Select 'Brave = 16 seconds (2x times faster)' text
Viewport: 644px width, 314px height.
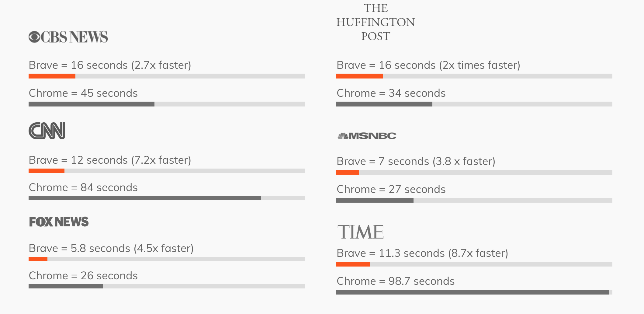[428, 65]
